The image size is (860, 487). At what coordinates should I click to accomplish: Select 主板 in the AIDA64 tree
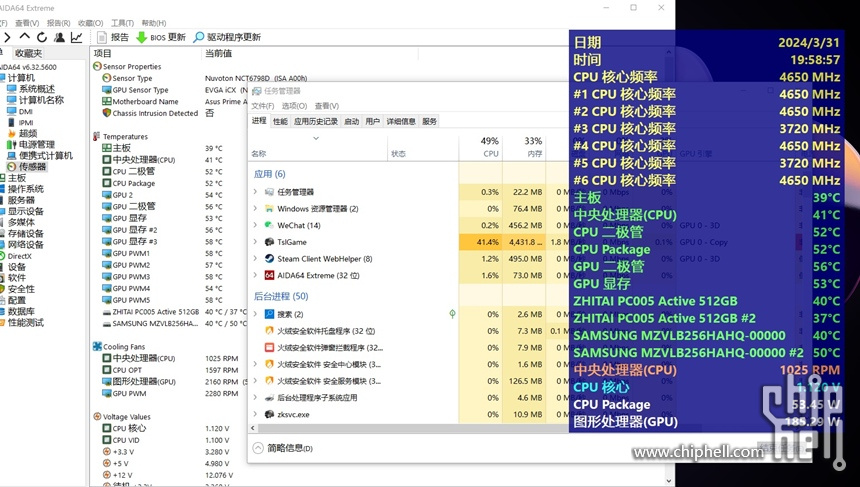pos(16,178)
